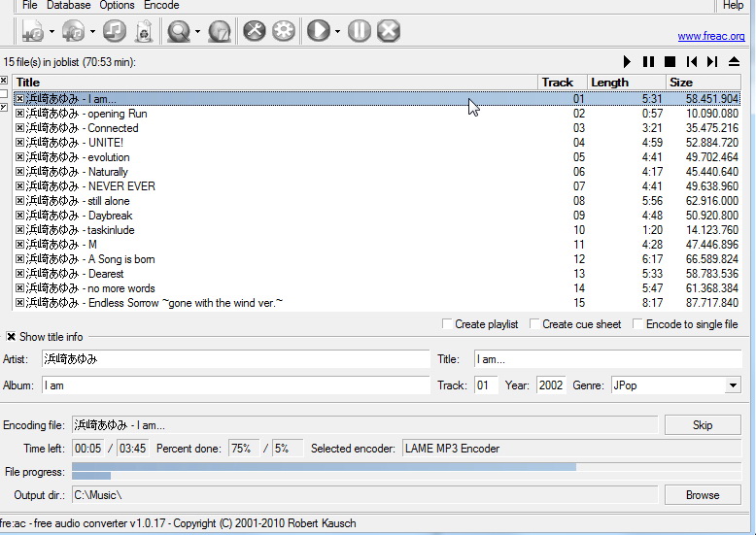The image size is (756, 535).
Task: Enable Encode to single file checkbox
Action: pyautogui.click(x=637, y=324)
